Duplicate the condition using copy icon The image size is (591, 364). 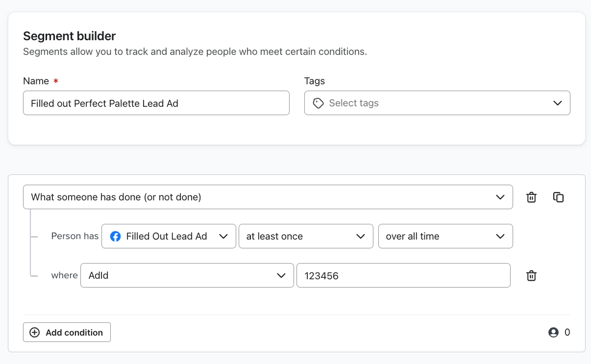coord(558,197)
